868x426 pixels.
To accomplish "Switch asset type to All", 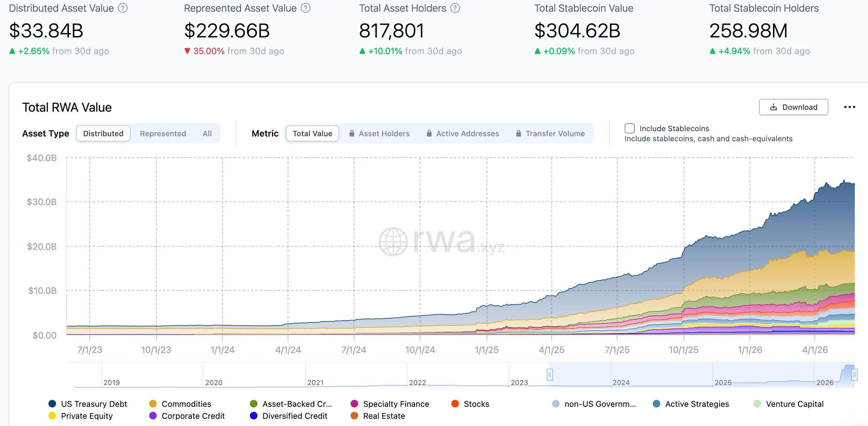I will tap(207, 133).
